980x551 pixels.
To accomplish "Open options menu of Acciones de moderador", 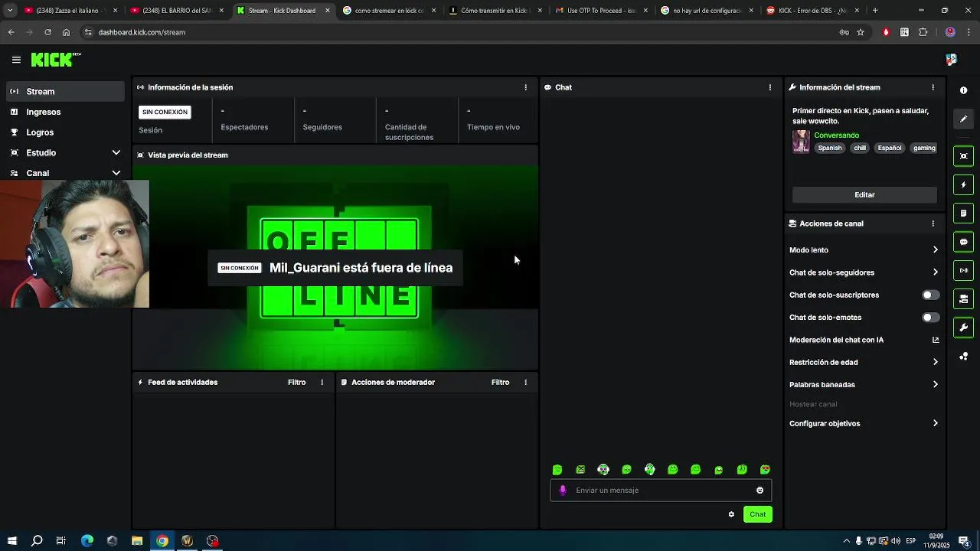I will pos(525,382).
